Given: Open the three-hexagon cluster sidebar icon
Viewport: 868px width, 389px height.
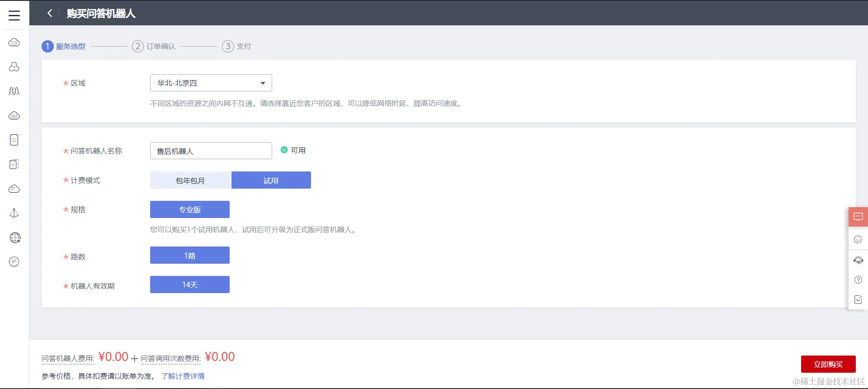Looking at the screenshot, I should tap(14, 67).
